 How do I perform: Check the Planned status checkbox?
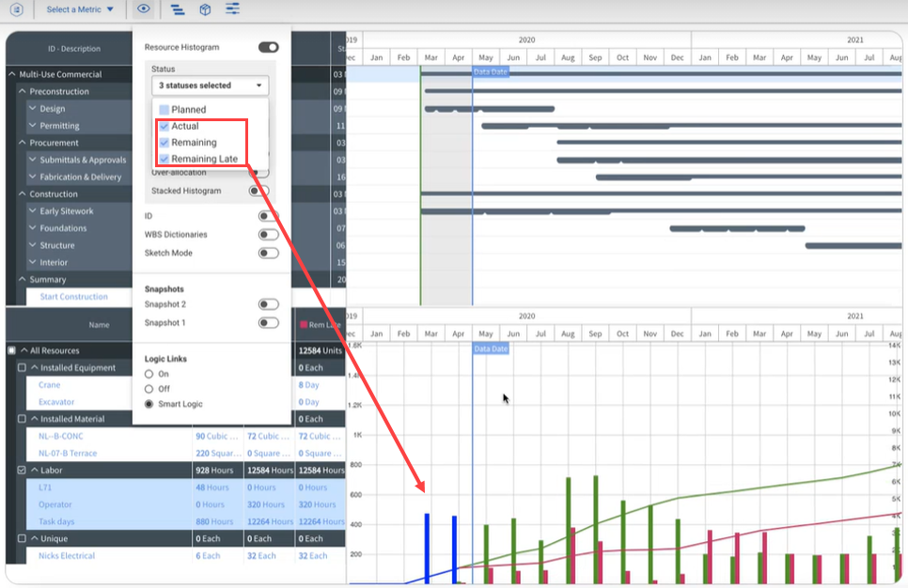coord(164,110)
